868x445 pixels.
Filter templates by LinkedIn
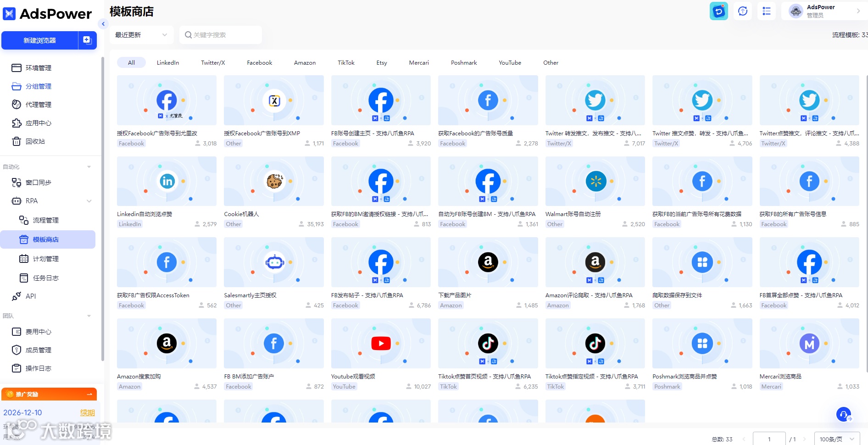168,63
